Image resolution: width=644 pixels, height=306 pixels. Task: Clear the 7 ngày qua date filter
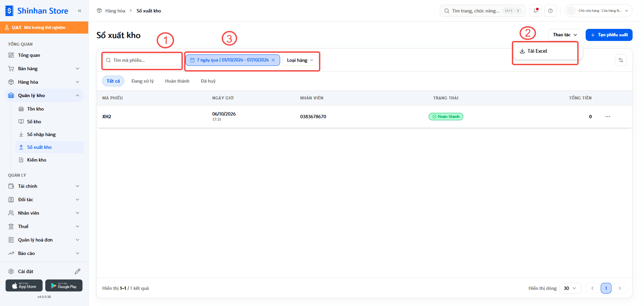click(x=273, y=60)
